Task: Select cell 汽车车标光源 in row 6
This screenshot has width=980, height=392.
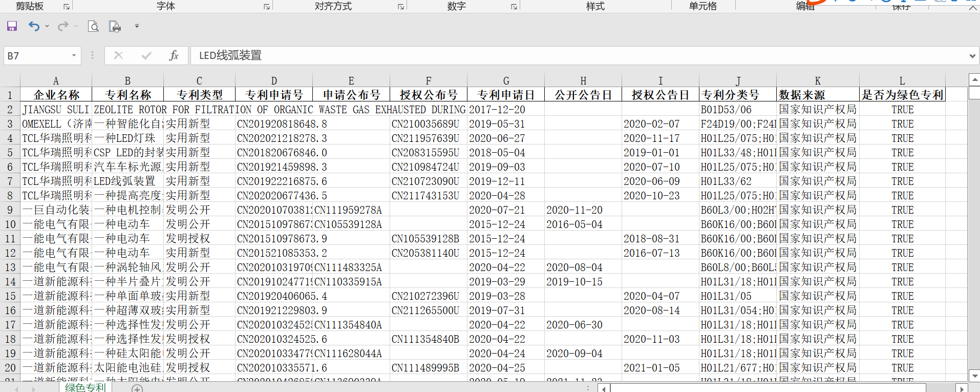Action: click(x=127, y=167)
